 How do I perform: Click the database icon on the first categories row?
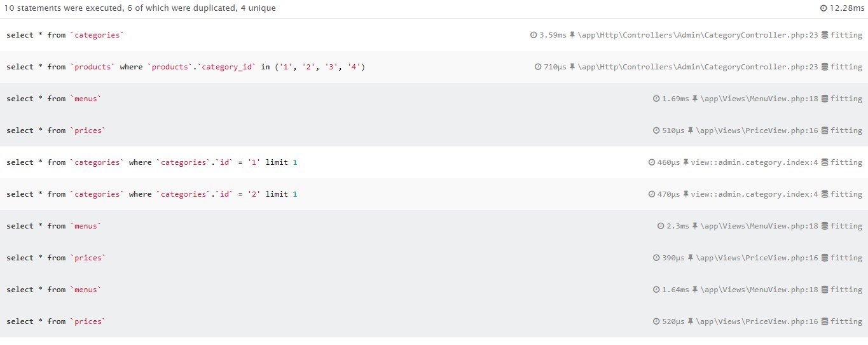pos(825,35)
